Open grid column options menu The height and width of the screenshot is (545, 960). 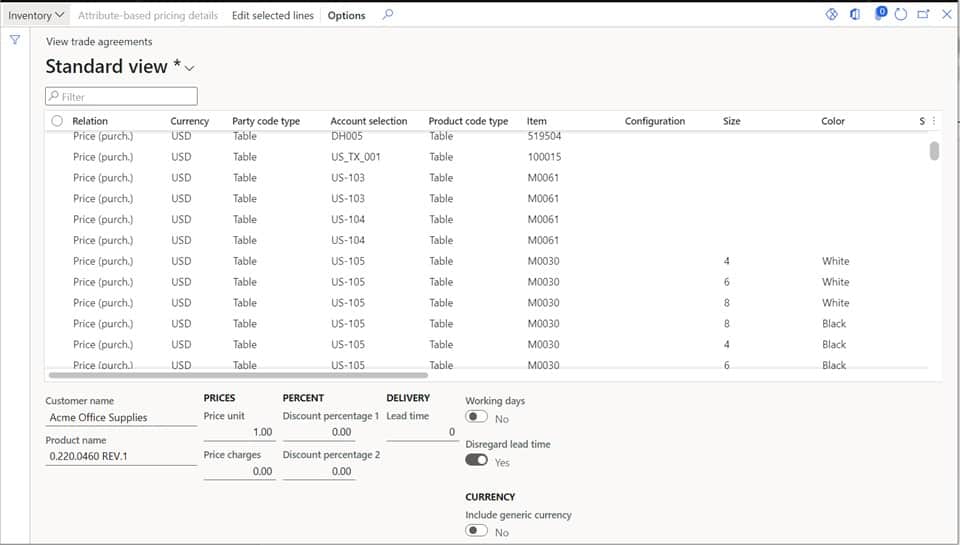pyautogui.click(x=934, y=121)
